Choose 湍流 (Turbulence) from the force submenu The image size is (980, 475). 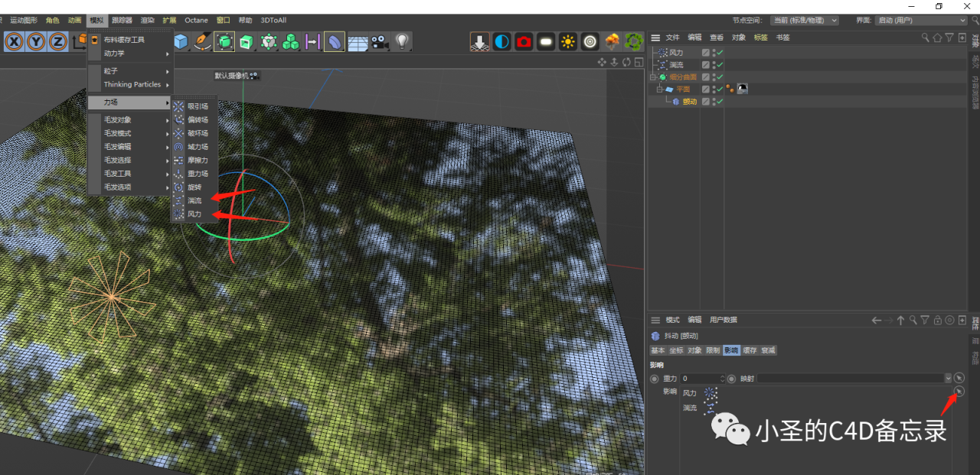click(x=194, y=201)
